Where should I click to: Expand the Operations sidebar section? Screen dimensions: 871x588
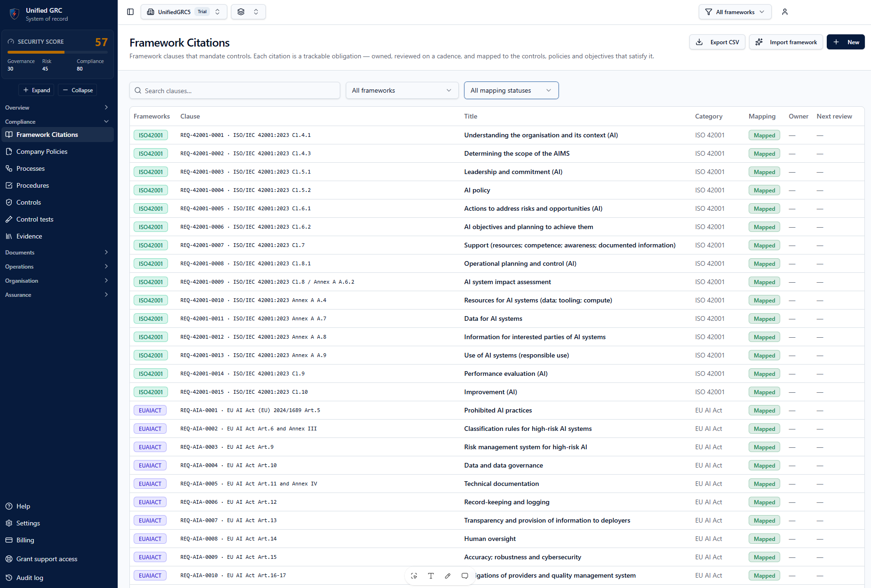(57, 266)
